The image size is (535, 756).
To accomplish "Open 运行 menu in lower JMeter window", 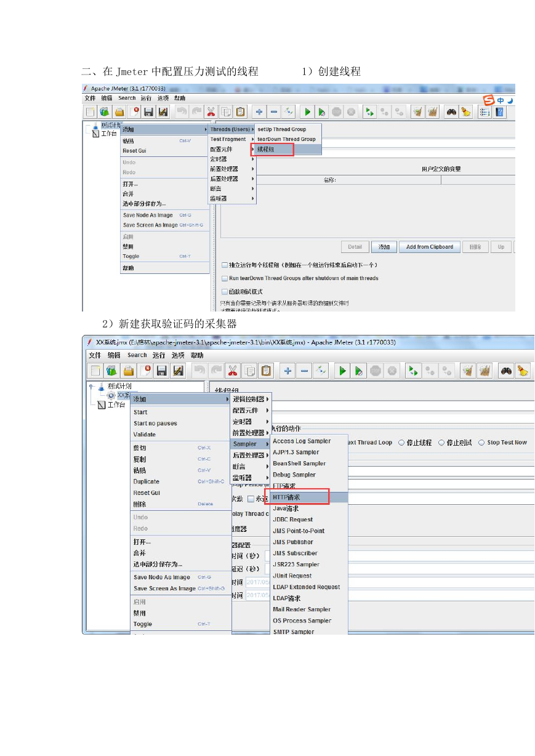I will coord(159,355).
